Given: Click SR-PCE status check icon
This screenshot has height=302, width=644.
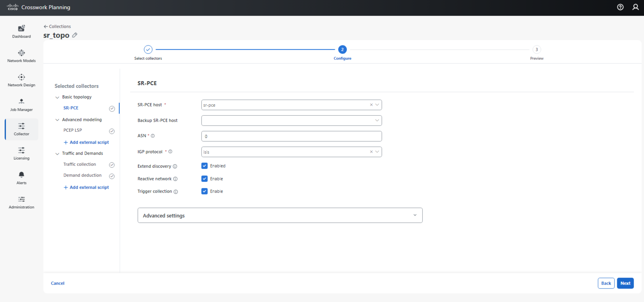Looking at the screenshot, I should 112,109.
